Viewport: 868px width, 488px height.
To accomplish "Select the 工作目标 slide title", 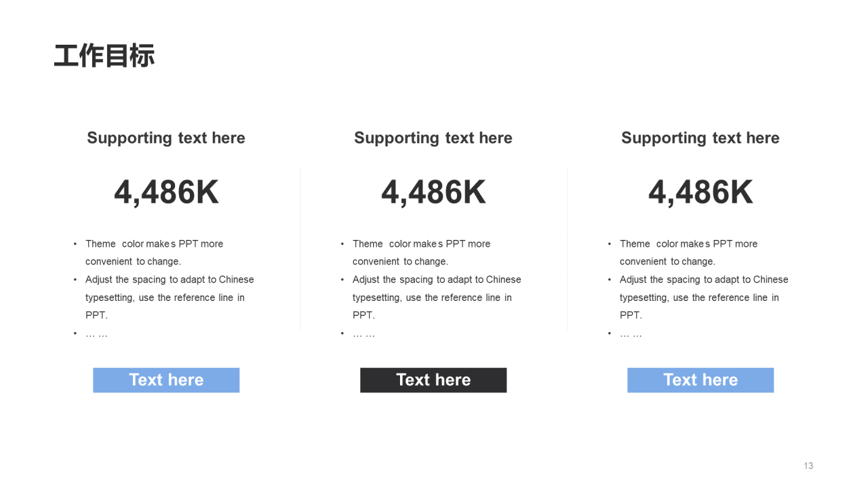I will point(104,56).
